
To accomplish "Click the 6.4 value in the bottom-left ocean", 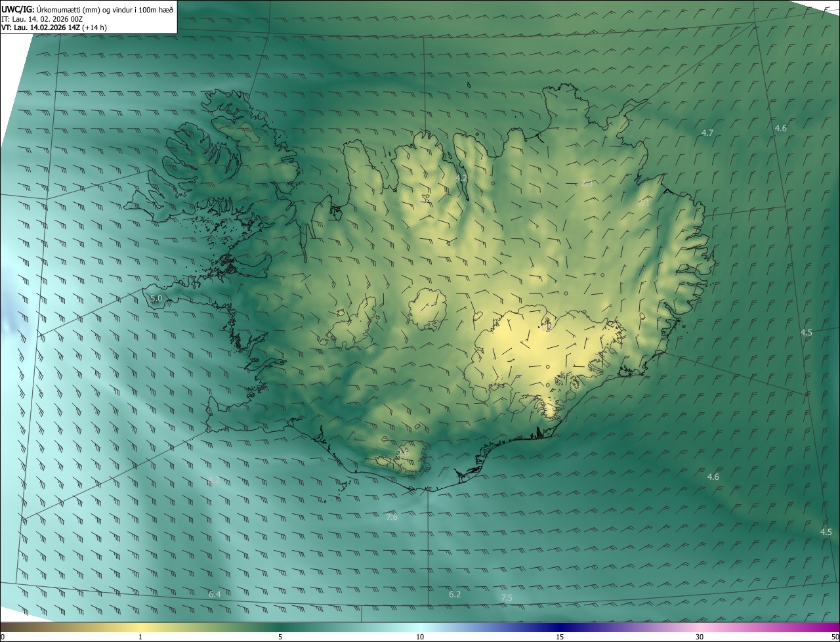I will click(215, 594).
